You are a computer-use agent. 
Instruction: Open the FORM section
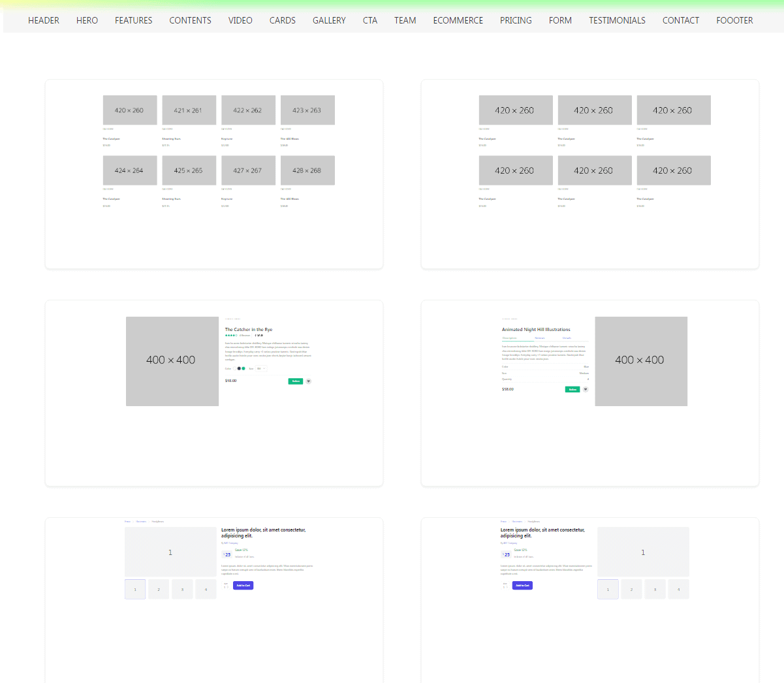560,20
